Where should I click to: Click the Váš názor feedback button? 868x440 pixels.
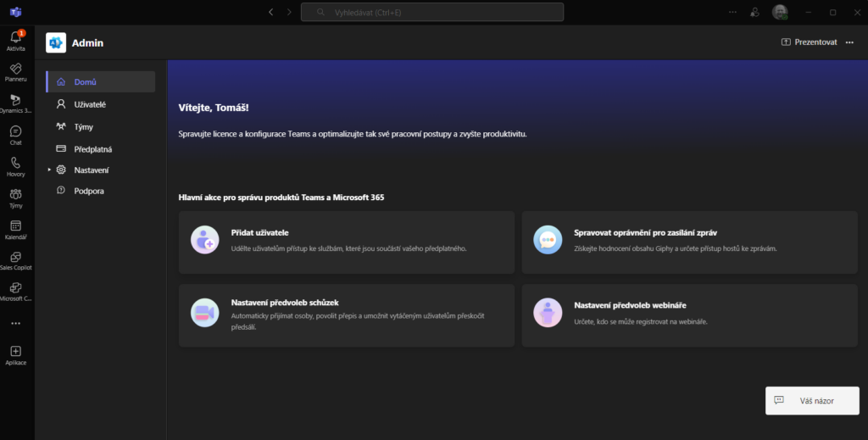point(812,401)
